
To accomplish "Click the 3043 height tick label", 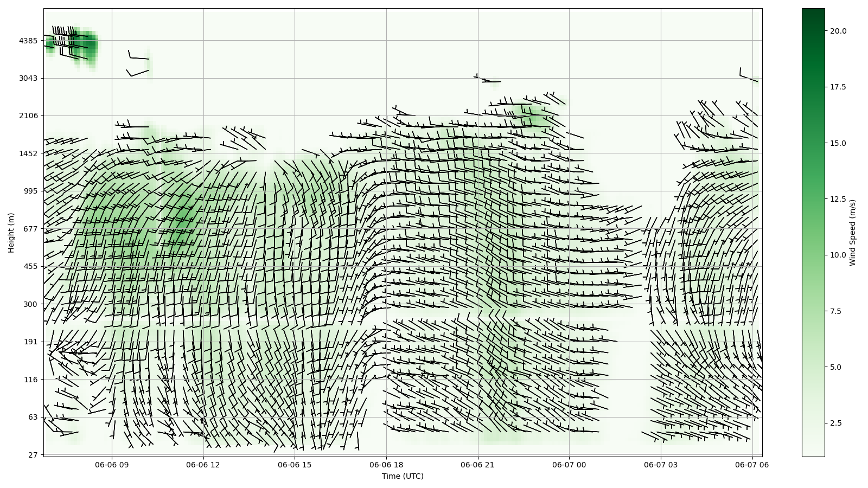I will [x=28, y=78].
